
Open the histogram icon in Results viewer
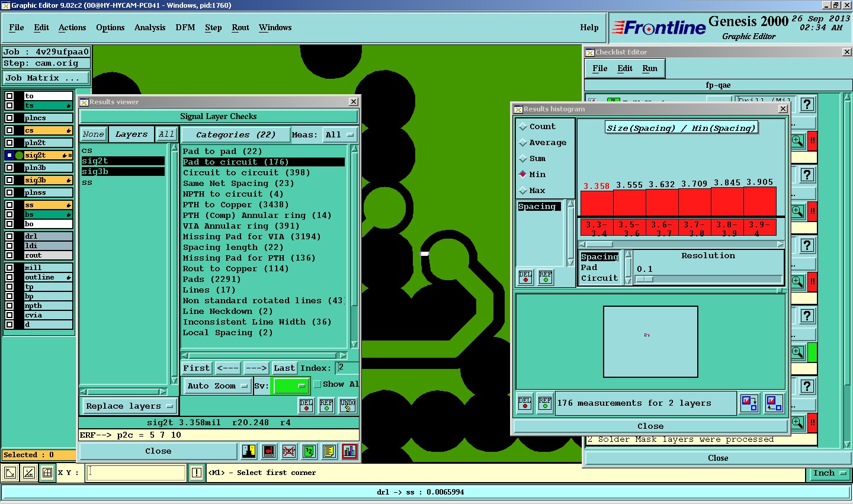coord(349,451)
